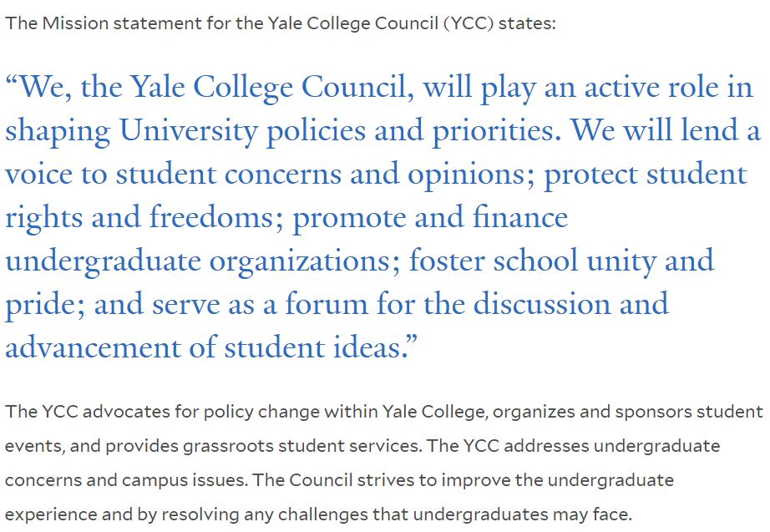Click the word "advancement" in the quote
Image resolution: width=770 pixels, height=532 pixels.
coord(94,347)
